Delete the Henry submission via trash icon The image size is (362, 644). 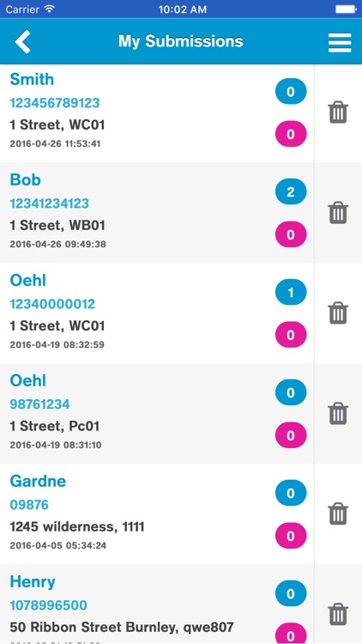tap(338, 615)
